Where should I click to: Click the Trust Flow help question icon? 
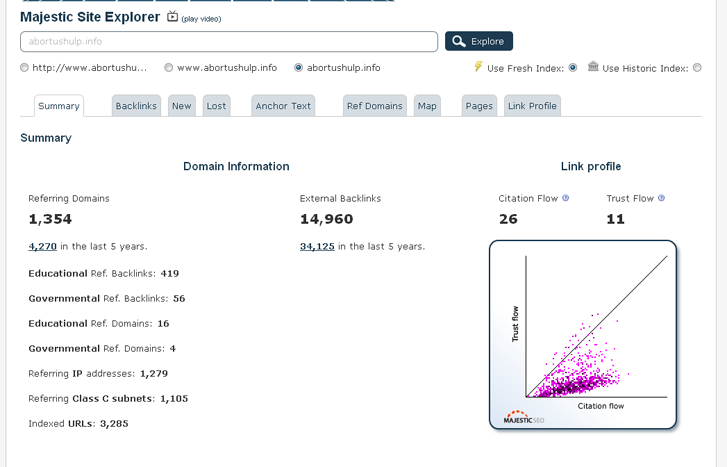click(662, 198)
